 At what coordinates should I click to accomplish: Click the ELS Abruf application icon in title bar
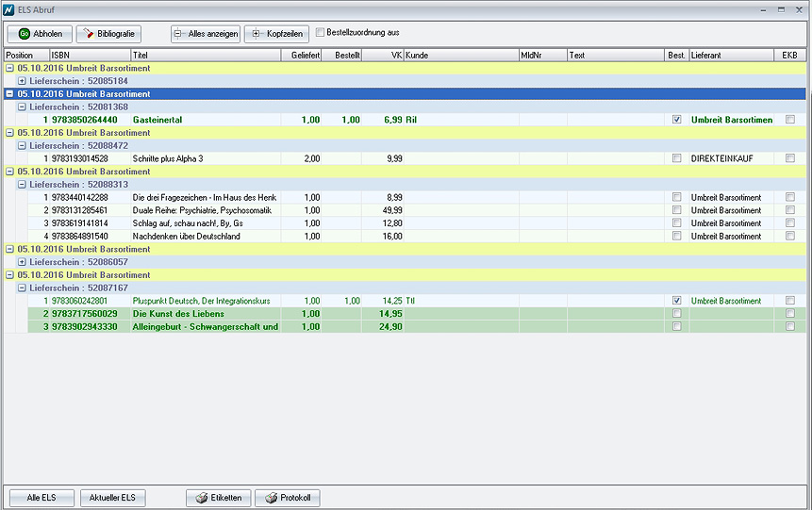8,8
